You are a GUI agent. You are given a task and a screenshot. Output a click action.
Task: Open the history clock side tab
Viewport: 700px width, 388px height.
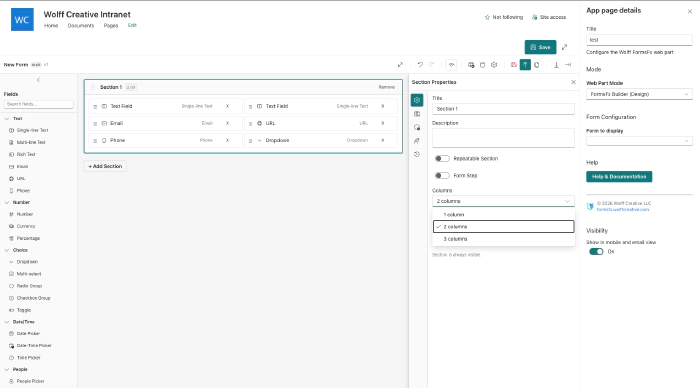click(x=417, y=154)
